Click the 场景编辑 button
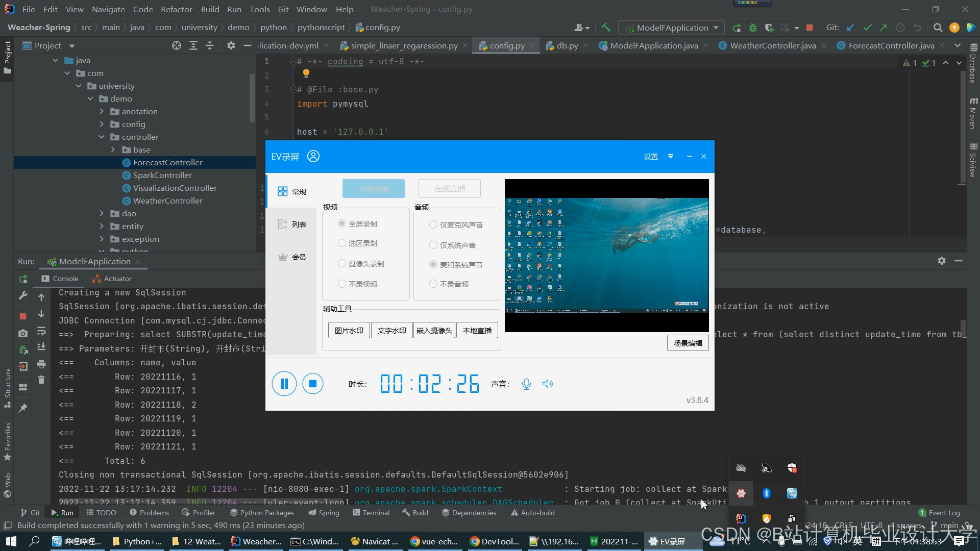This screenshot has height=551, width=980. click(688, 343)
